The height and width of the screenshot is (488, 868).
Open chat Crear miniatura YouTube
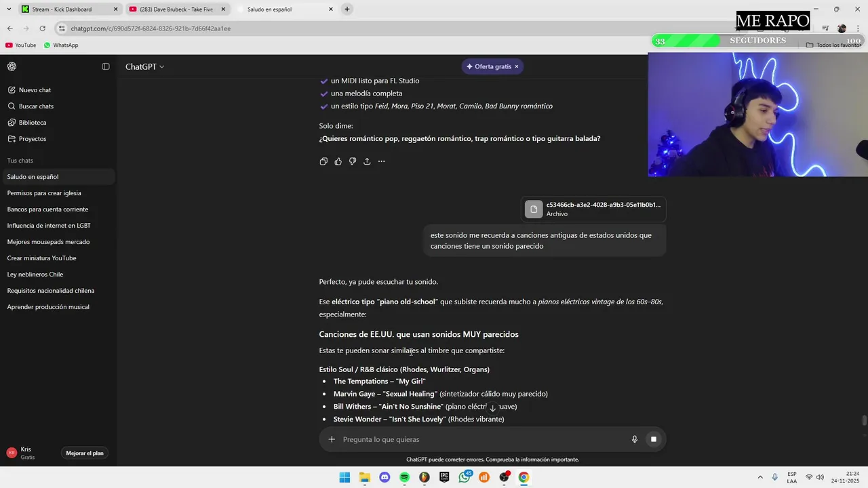[x=58, y=258]
